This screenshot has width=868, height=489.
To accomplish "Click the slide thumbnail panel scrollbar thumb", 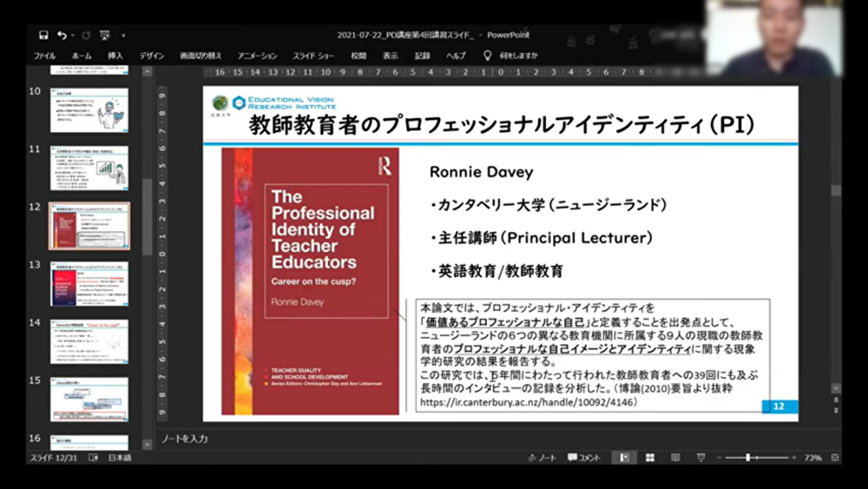I will tap(148, 216).
